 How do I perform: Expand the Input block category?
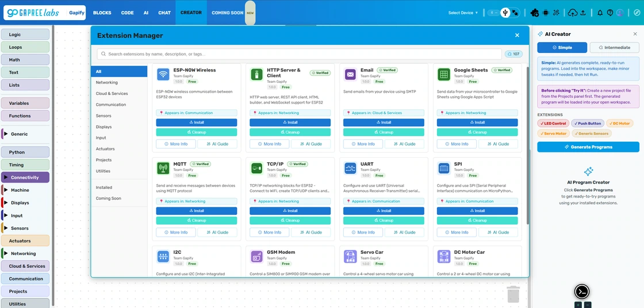tap(25, 215)
